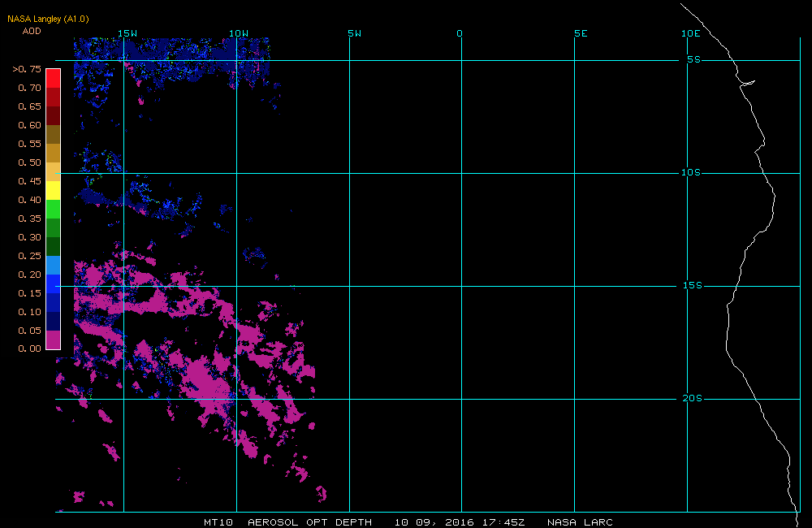Screen dimensions: 812x528
Task: Click the 15W longitude label
Action: (127, 33)
